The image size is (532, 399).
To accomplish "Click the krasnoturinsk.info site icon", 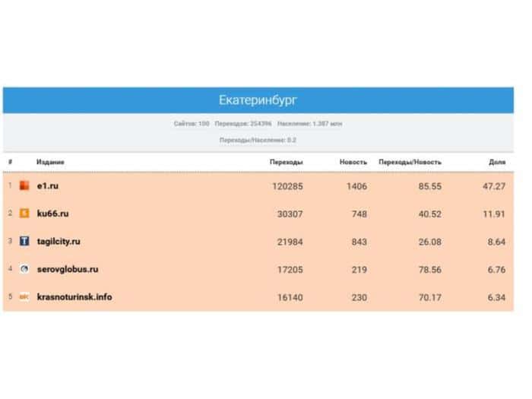I will tap(24, 296).
